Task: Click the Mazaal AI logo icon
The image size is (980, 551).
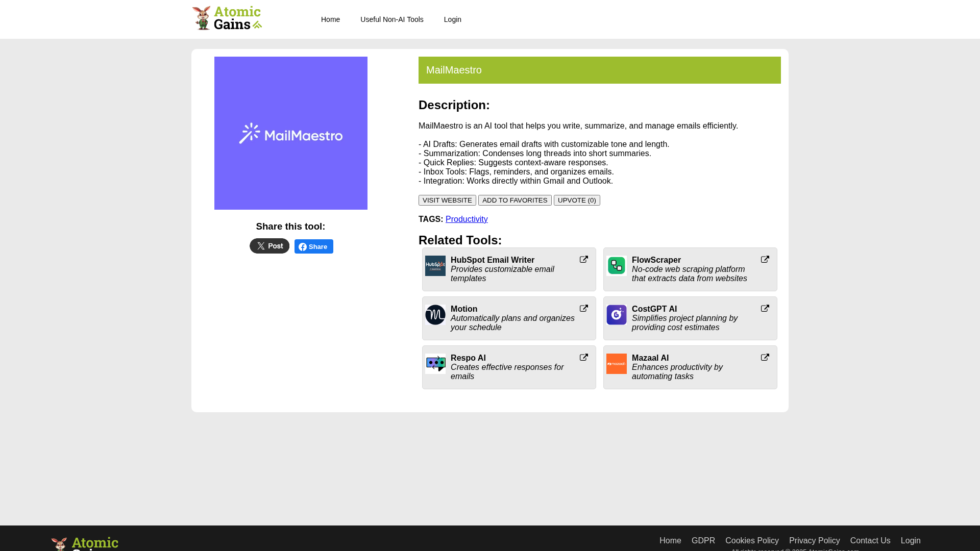Action: (x=617, y=364)
